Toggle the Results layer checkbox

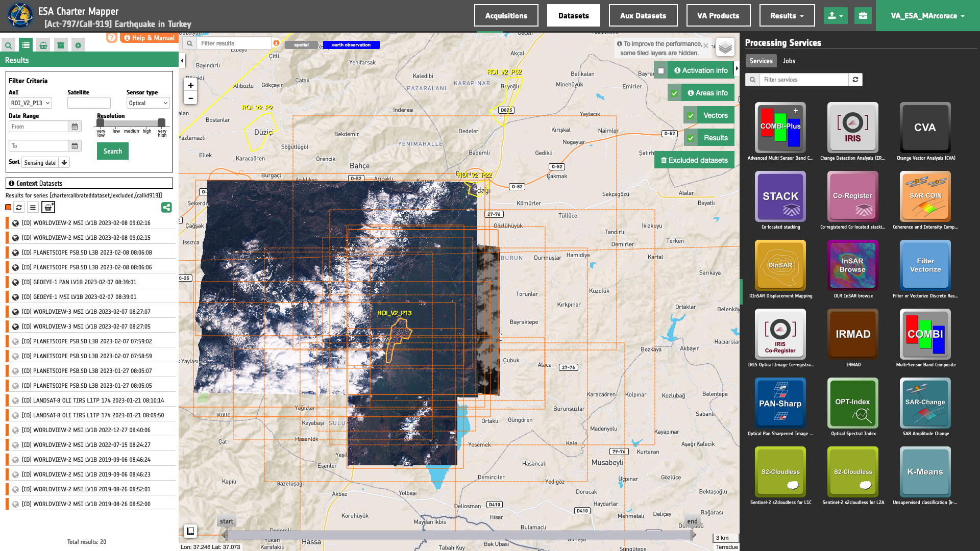[x=691, y=138]
